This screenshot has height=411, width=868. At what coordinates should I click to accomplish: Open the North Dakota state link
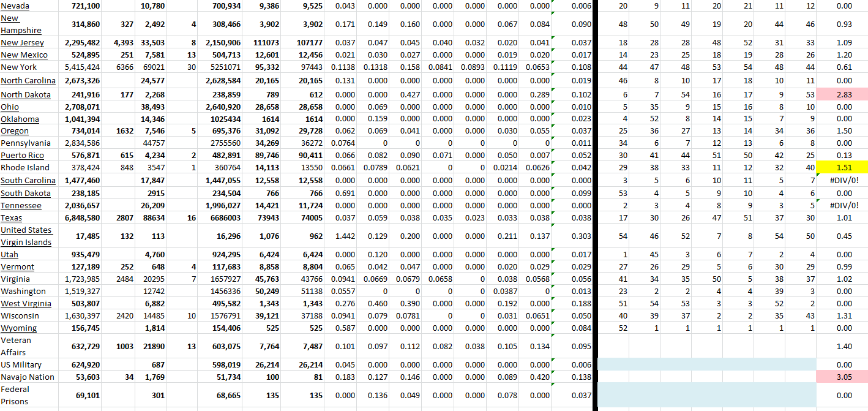[x=25, y=94]
